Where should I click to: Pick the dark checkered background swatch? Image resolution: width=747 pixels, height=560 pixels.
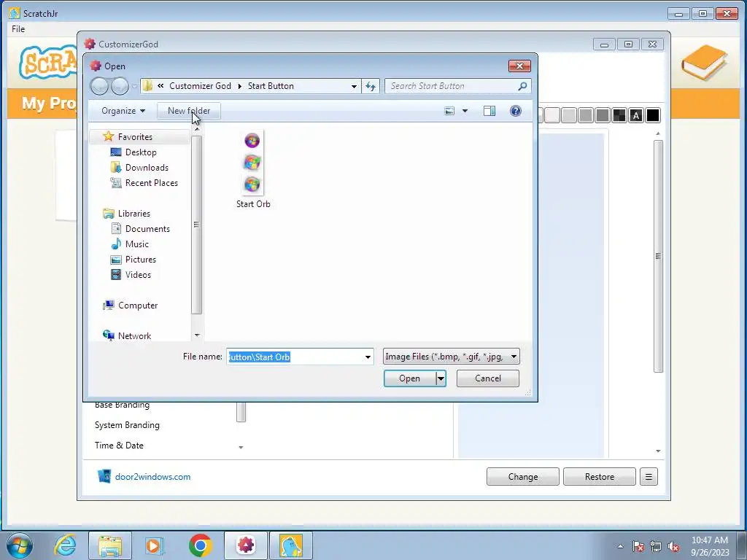click(x=619, y=115)
